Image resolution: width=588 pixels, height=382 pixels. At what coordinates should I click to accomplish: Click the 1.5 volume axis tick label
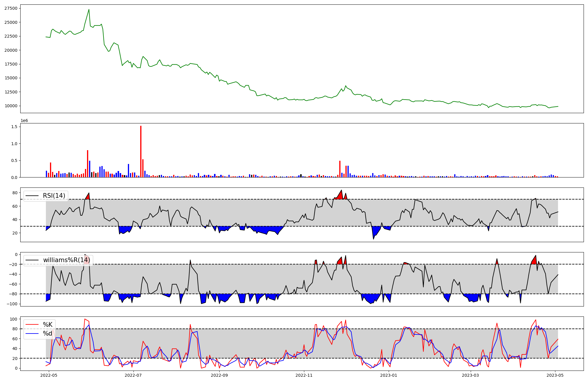[14, 127]
